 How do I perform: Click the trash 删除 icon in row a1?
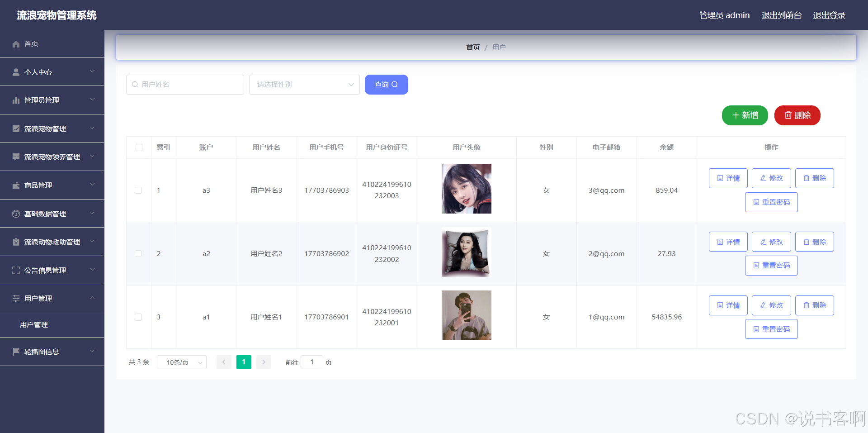click(x=806, y=305)
